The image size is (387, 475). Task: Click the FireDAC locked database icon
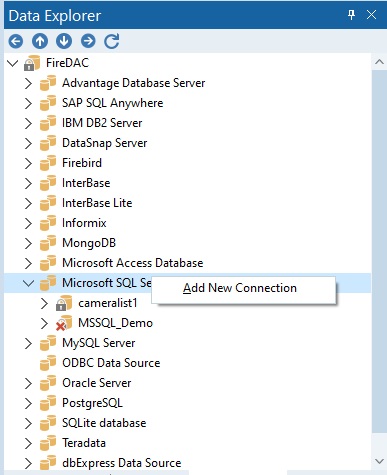32,63
